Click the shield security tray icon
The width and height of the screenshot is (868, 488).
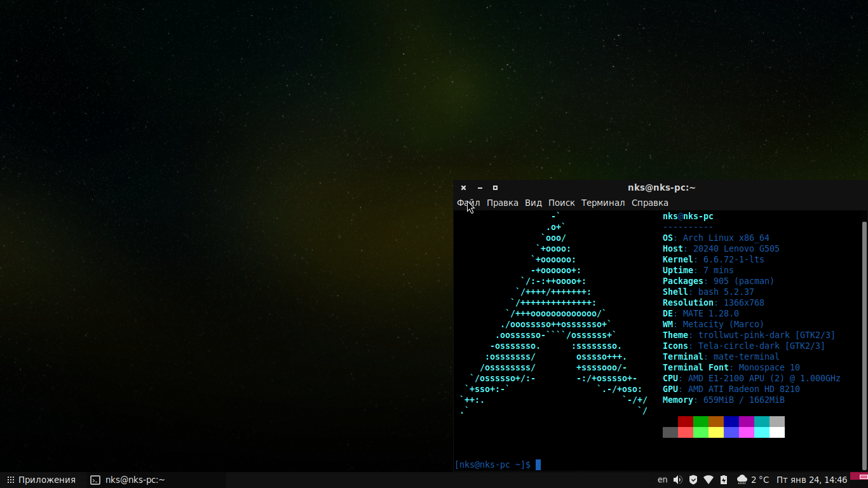[x=693, y=480]
